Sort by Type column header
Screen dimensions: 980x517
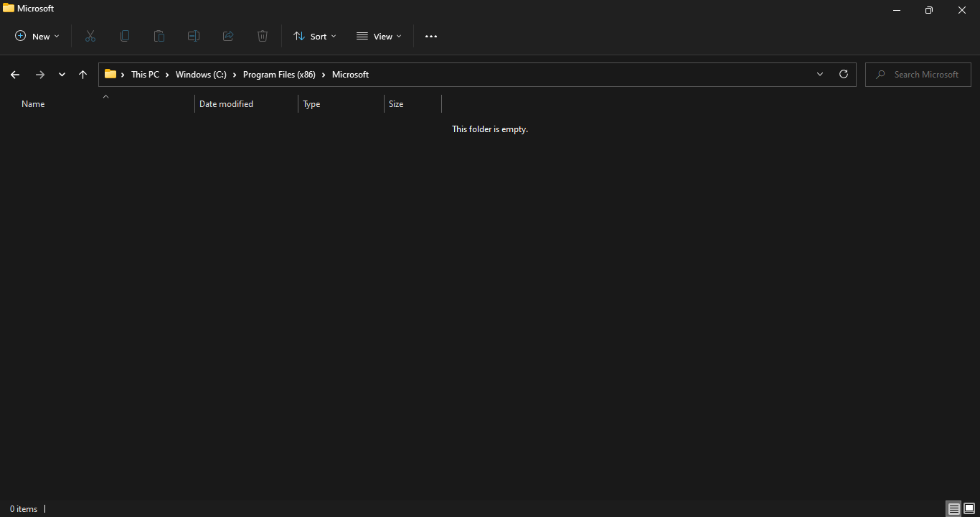[x=341, y=104]
